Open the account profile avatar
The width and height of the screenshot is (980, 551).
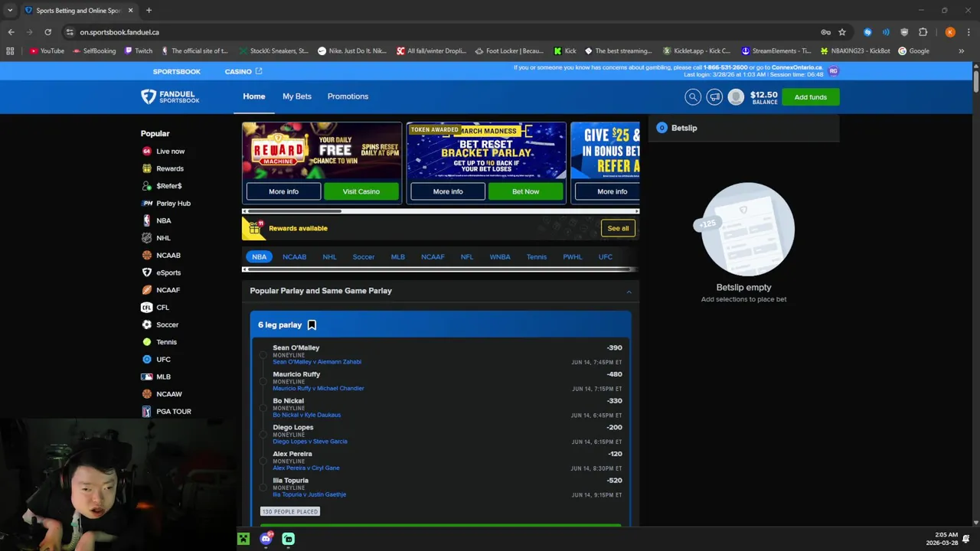pyautogui.click(x=736, y=97)
